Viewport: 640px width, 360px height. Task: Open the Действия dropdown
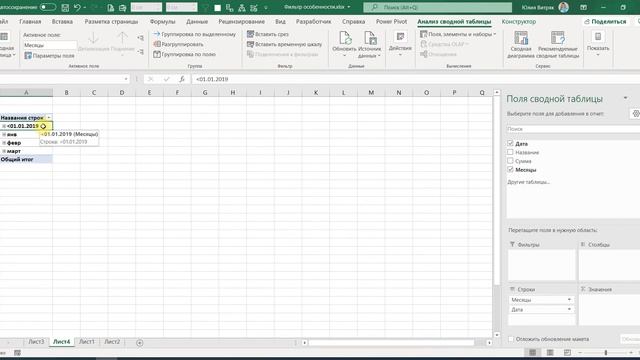point(400,44)
